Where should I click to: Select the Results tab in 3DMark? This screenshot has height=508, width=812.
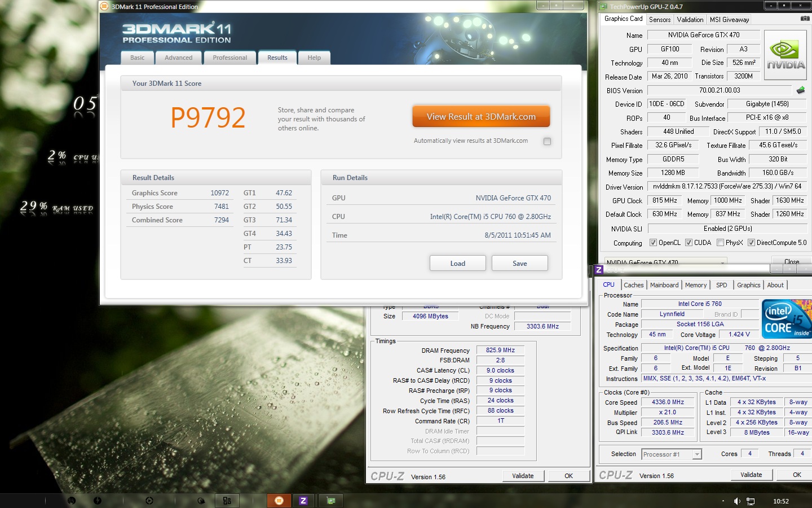277,58
